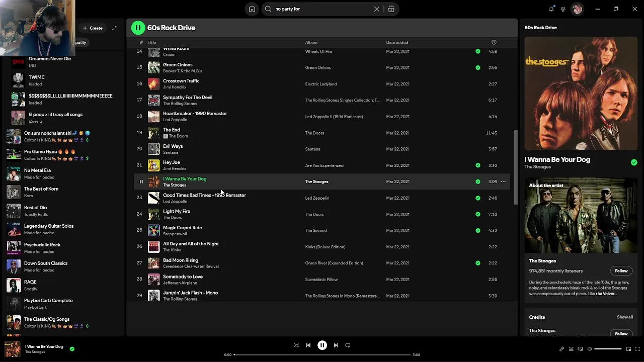The image size is (644, 362).
Task: Toggle saved checkmark for White Room
Action: (477, 51)
